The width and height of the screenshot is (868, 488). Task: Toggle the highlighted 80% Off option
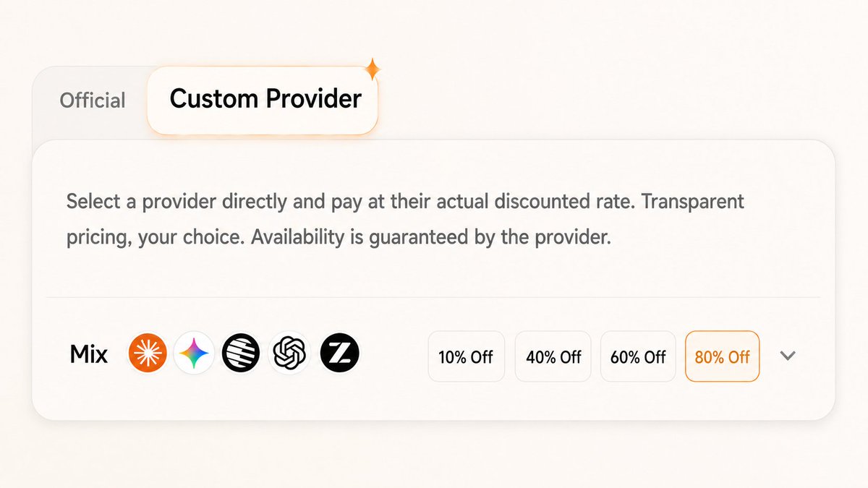[723, 356]
